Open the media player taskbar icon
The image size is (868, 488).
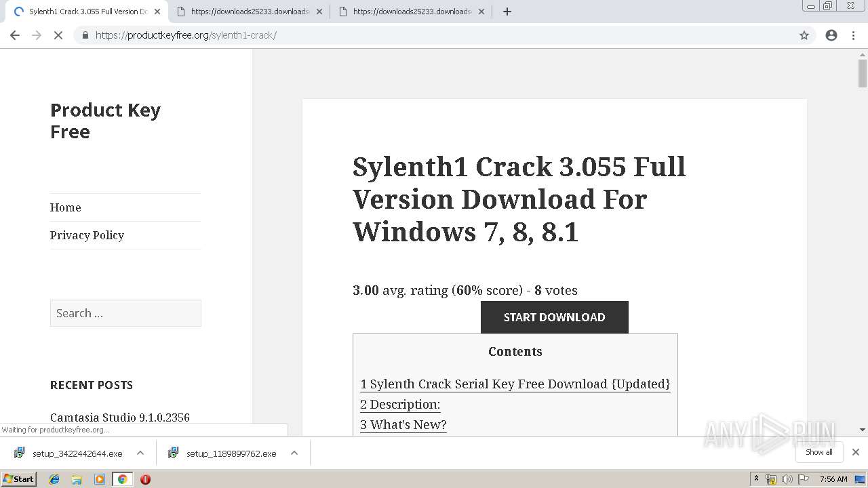click(100, 479)
